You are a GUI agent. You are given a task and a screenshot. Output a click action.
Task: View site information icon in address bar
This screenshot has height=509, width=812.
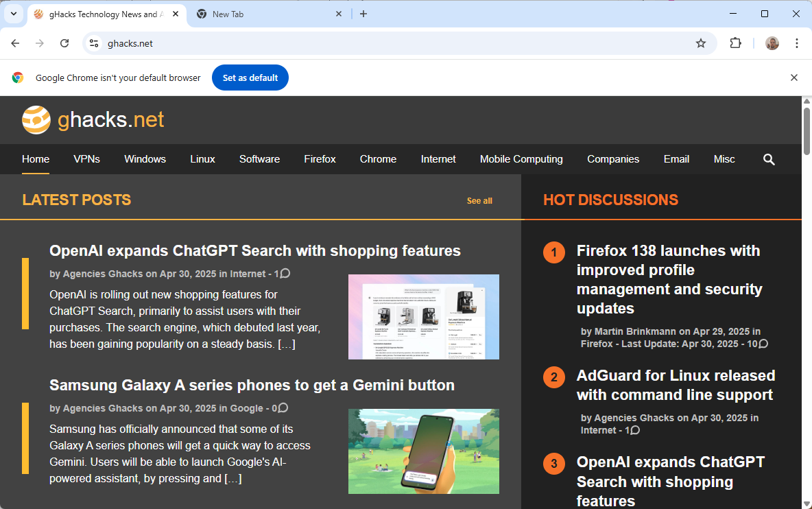(94, 43)
